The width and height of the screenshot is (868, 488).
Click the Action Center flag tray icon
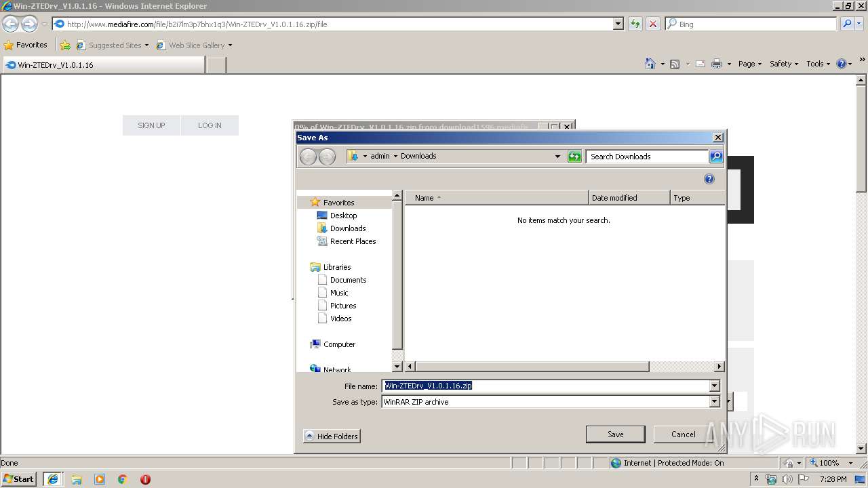[x=804, y=479]
